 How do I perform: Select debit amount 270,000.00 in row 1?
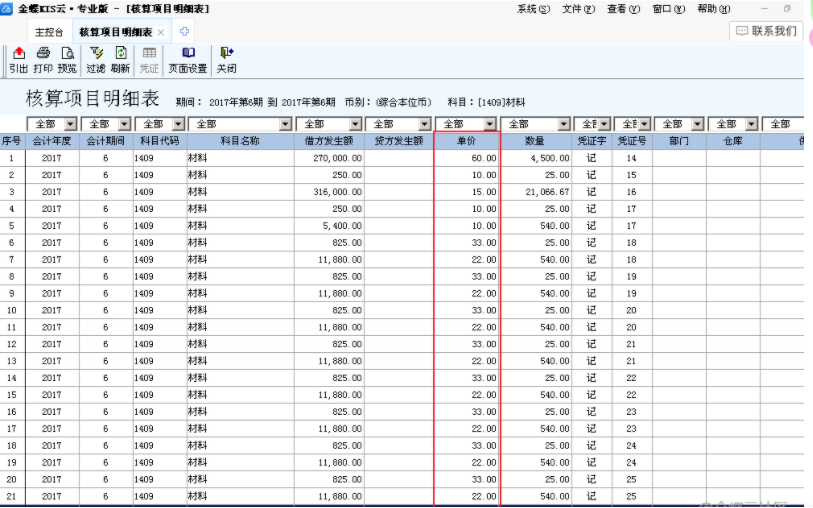coord(329,158)
